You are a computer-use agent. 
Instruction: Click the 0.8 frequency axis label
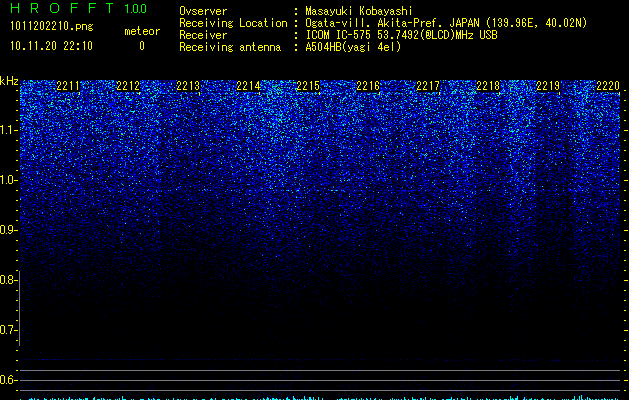[8, 280]
